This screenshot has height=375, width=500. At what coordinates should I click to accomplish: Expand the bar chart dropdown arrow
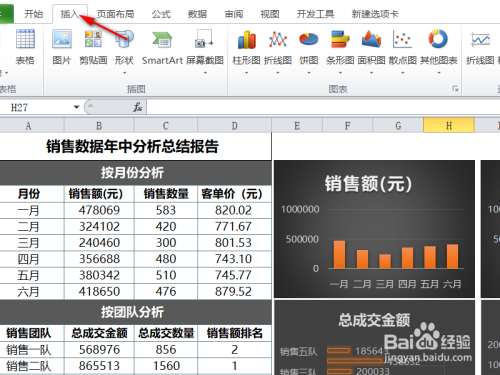(x=340, y=72)
